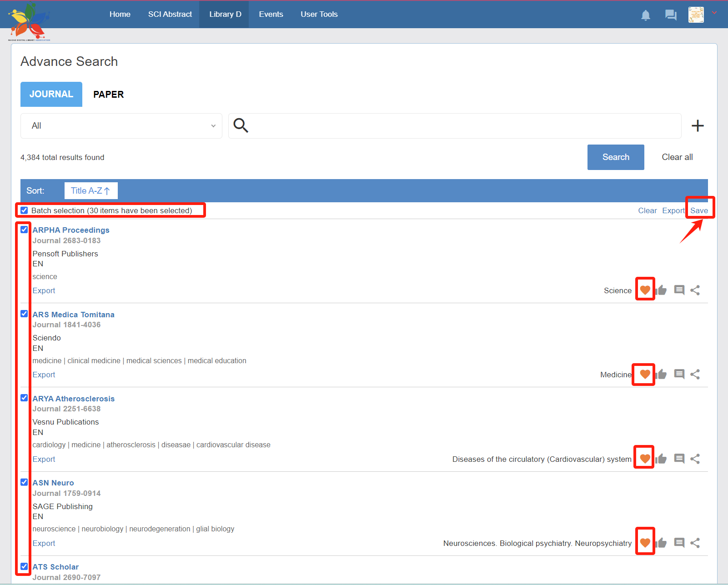Untick the ASN Neuro checkbox
Screen dimensions: 728x585
pyautogui.click(x=25, y=482)
